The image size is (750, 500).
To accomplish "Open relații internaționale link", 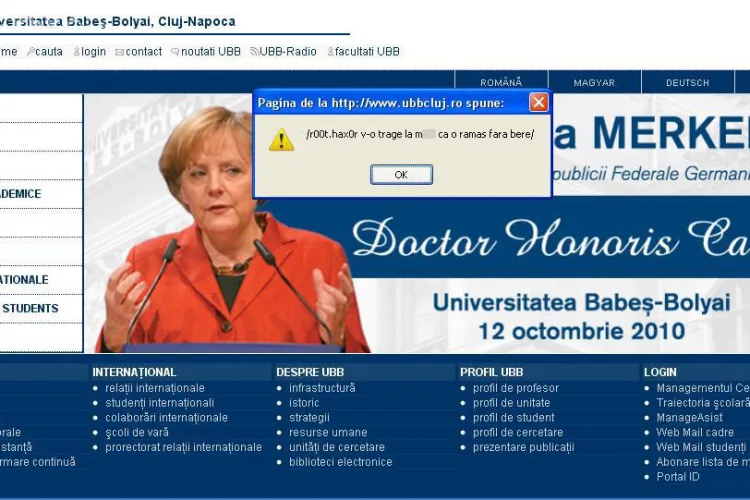I will click(x=155, y=388).
